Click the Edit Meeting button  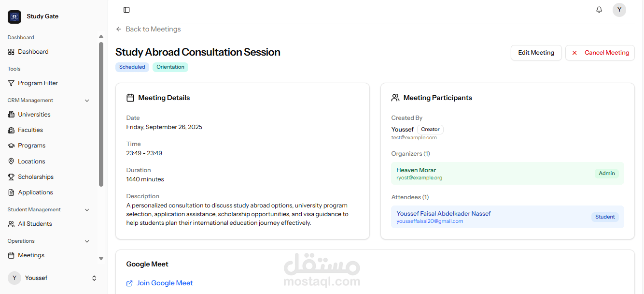coord(536,53)
